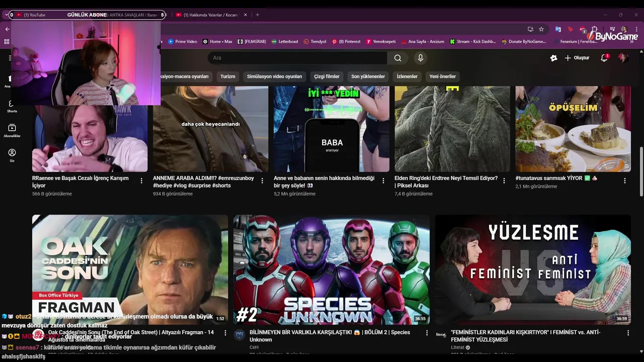This screenshot has width=644, height=362.
Task: Open the Chrome profile avatar in toolbar
Action: click(x=624, y=29)
